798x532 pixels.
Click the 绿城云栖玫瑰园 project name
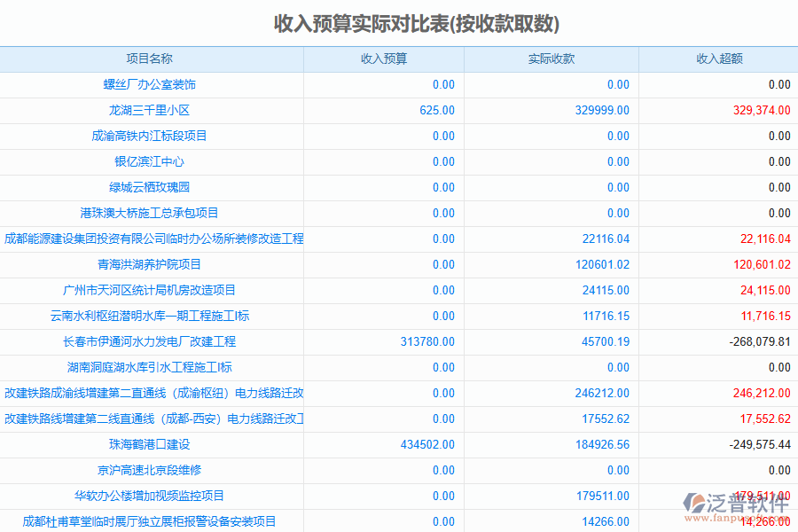click(149, 188)
